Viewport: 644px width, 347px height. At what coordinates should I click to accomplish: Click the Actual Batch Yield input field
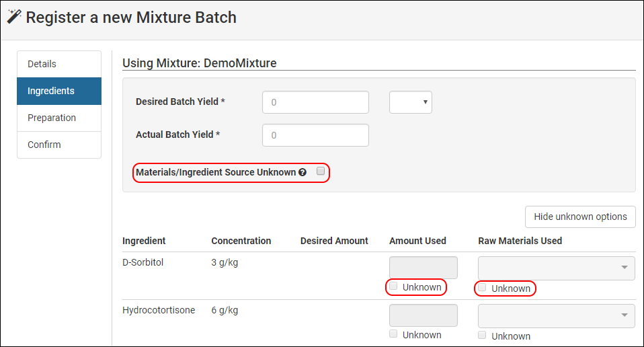pyautogui.click(x=315, y=135)
